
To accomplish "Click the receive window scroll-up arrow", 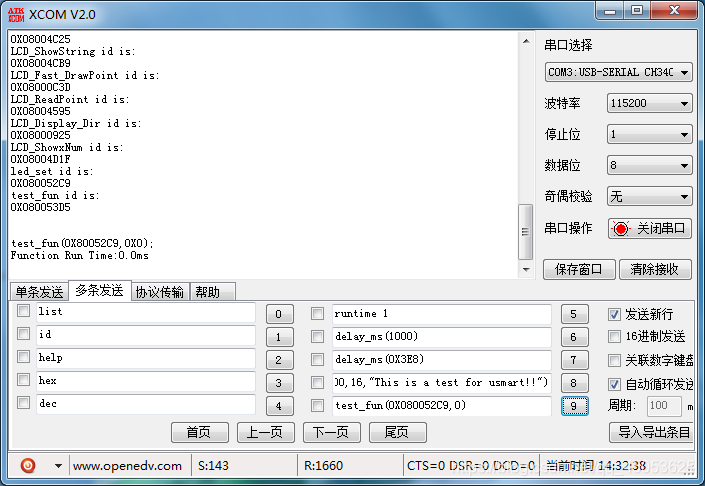I will [x=526, y=41].
